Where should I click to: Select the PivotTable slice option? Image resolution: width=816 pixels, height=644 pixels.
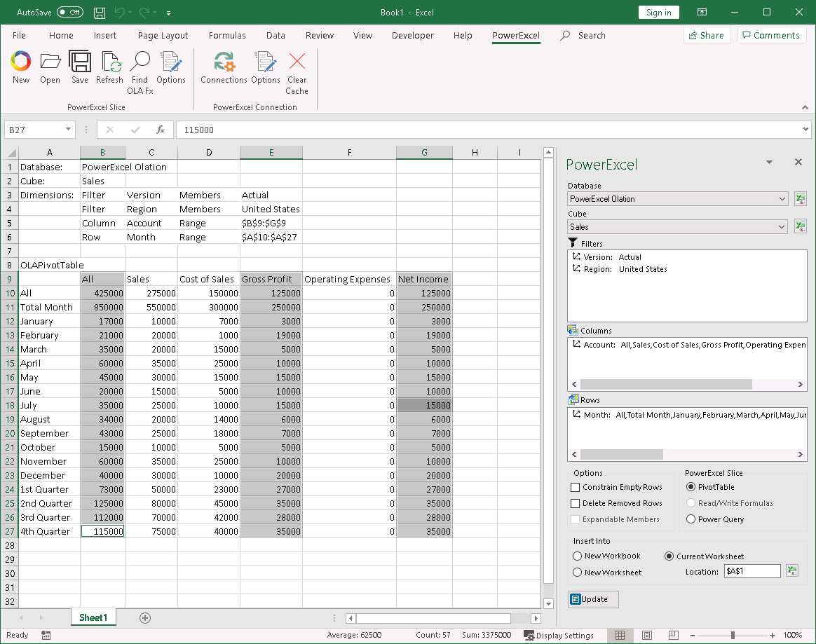691,487
